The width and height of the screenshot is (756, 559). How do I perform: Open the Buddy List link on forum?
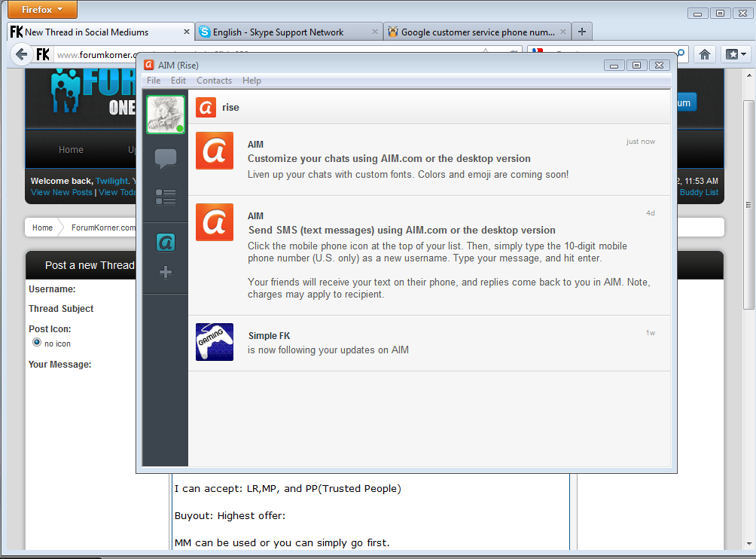coord(699,192)
